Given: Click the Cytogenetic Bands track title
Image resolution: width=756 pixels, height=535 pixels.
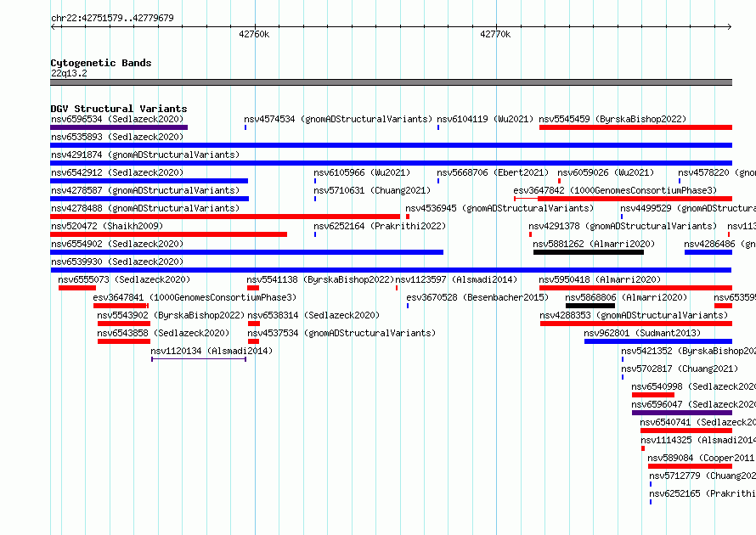Looking at the screenshot, I should (x=101, y=63).
